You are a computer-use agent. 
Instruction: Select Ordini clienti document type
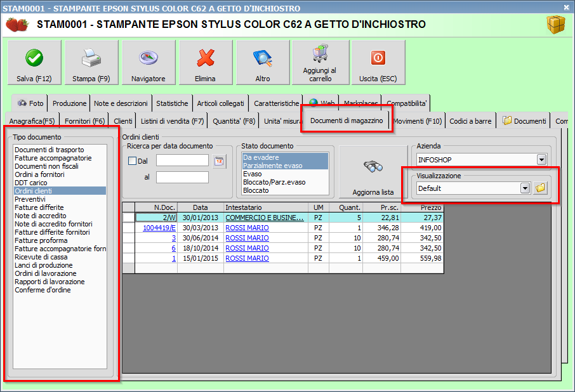pyautogui.click(x=60, y=191)
